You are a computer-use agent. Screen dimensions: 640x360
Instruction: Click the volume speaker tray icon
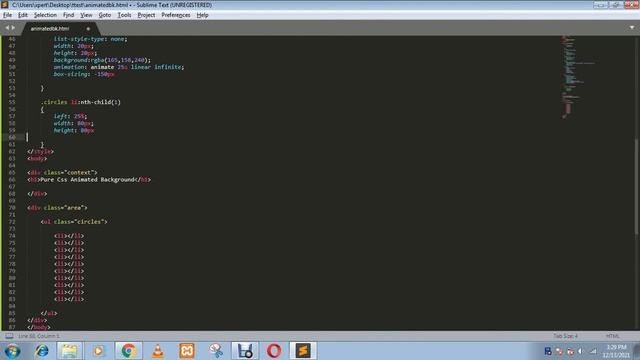click(580, 351)
